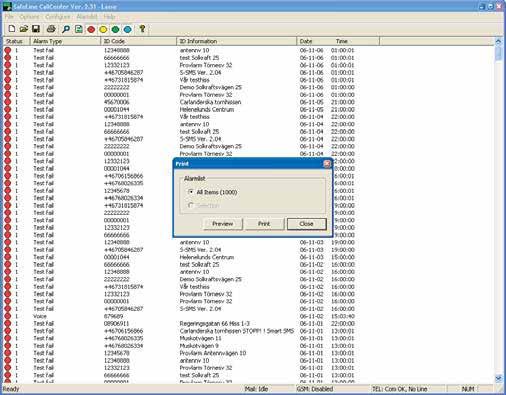Screen dimensions: 506x395
Task: Click the scrollbar up arrow
Action: pos(498,42)
